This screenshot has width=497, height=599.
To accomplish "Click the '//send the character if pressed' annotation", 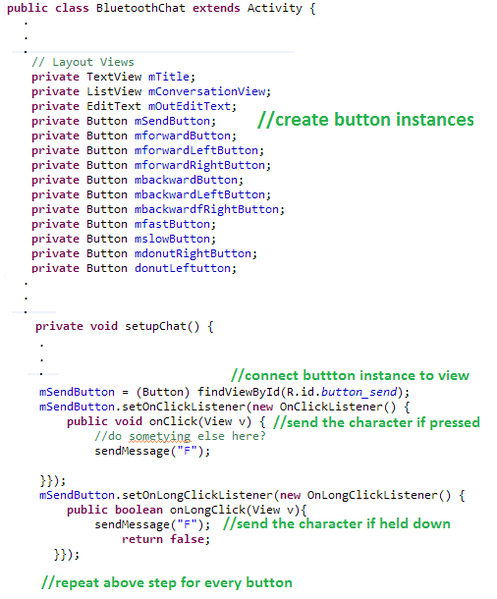I will (376, 423).
